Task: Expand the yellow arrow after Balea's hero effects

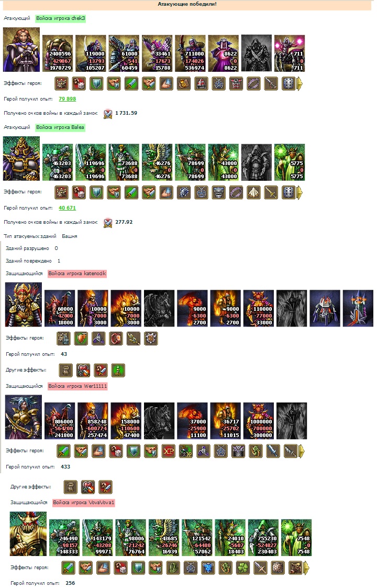Action: point(300,192)
